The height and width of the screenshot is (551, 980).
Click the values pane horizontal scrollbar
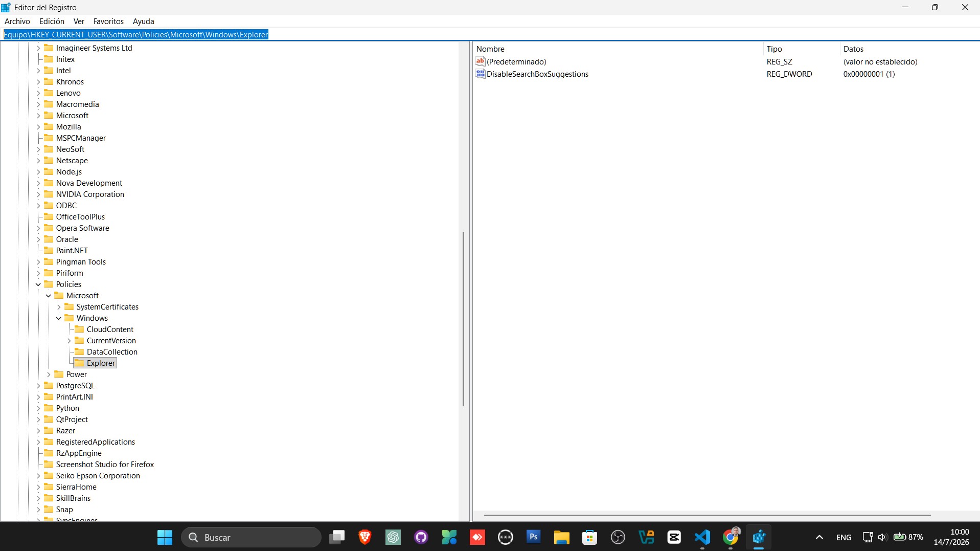(x=707, y=515)
